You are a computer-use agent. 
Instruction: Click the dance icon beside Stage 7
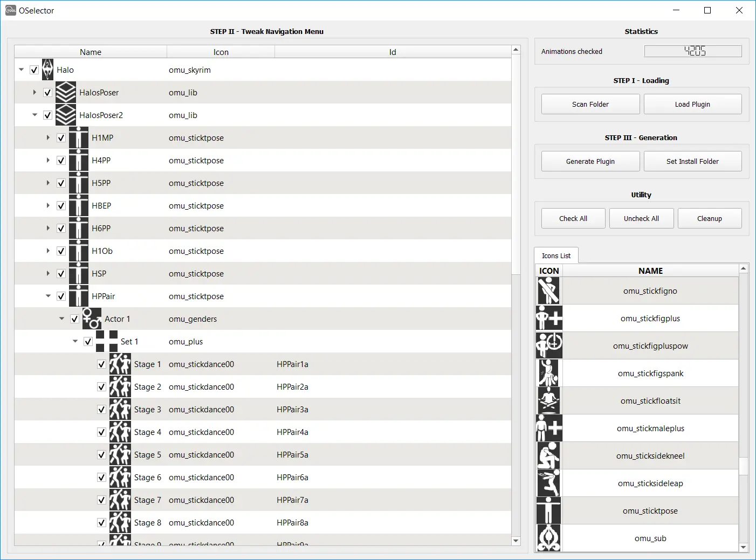pos(120,500)
